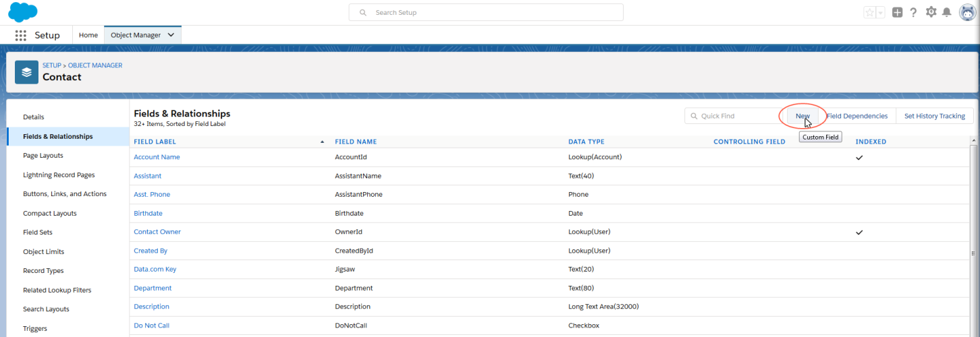This screenshot has height=337, width=980.
Task: Expand the favorites list dropdown arrow
Action: [x=881, y=12]
